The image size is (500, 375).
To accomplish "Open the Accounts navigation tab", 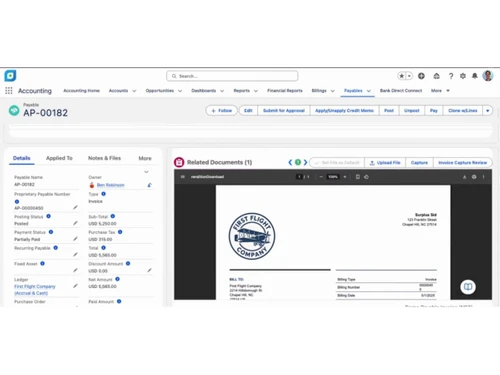I will (118, 91).
